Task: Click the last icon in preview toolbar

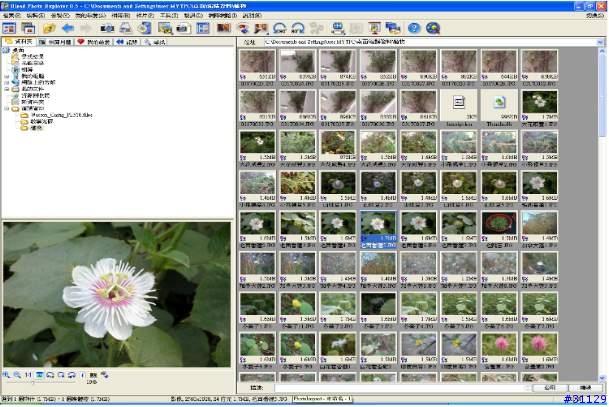Action: pyautogui.click(x=105, y=375)
